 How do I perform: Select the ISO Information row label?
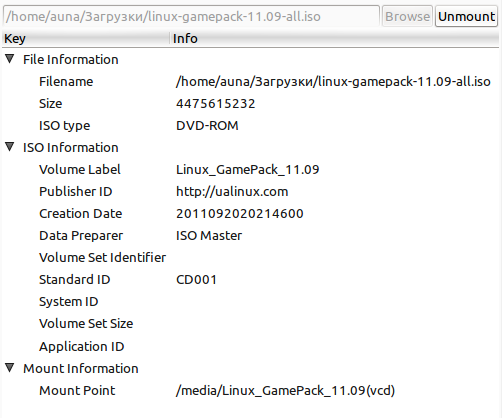pyautogui.click(x=71, y=148)
